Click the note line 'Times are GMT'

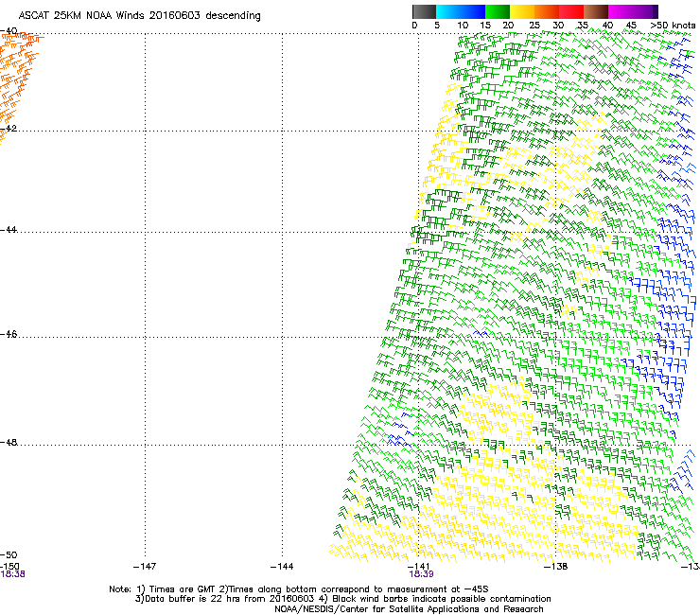click(183, 589)
